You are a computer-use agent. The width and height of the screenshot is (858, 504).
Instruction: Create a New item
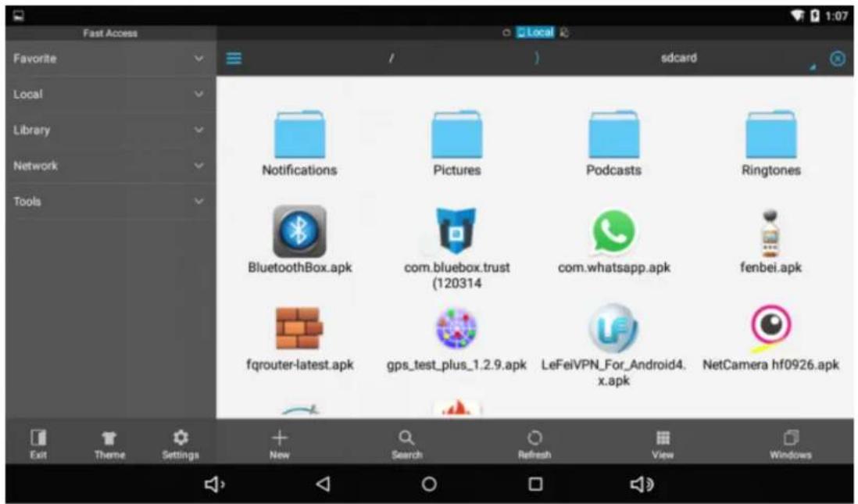tap(279, 444)
